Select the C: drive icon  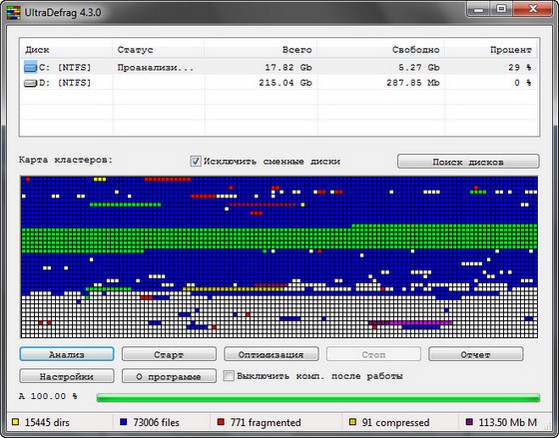pos(30,67)
